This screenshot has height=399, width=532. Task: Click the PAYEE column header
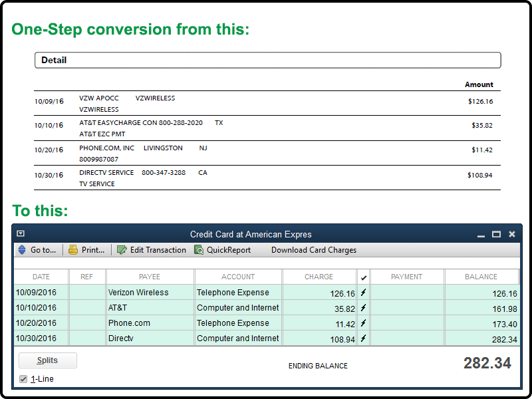(150, 277)
